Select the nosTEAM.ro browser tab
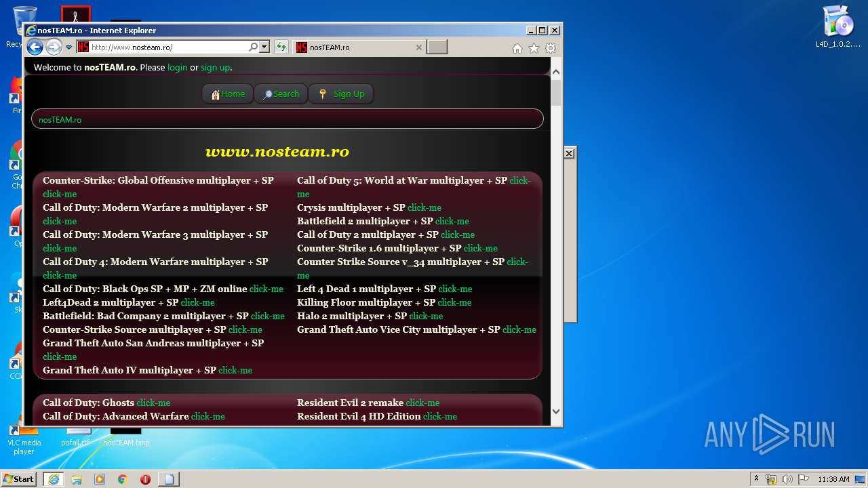This screenshot has width=868, height=488. 359,47
